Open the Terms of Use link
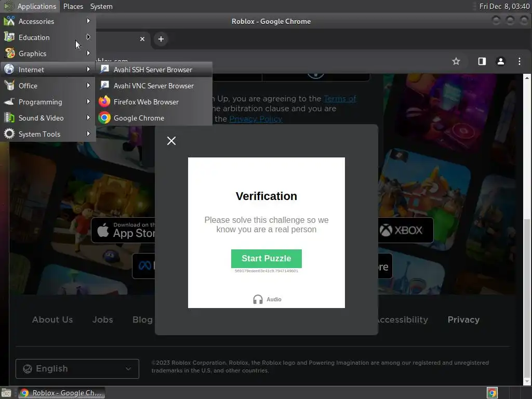 tap(340, 99)
